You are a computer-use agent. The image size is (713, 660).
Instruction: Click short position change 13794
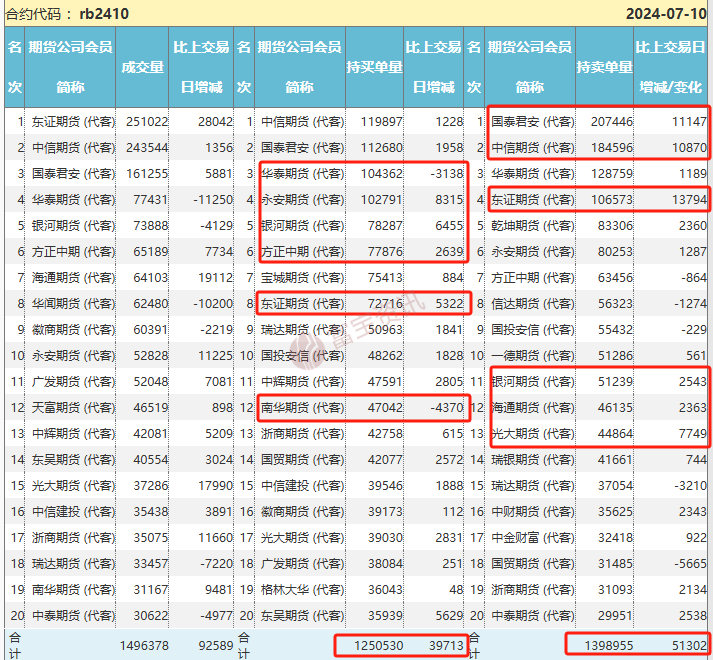point(689,199)
